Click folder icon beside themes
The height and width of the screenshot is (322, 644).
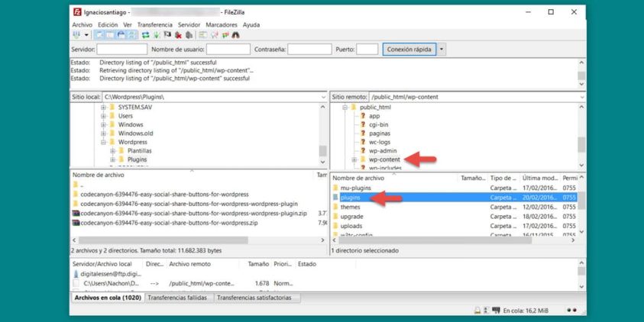[x=335, y=207]
